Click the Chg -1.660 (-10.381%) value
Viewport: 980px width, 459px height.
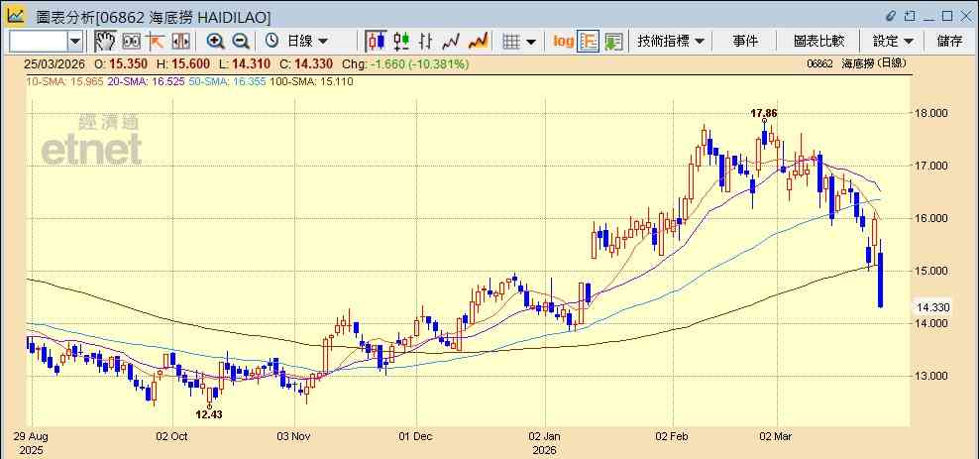click(419, 63)
